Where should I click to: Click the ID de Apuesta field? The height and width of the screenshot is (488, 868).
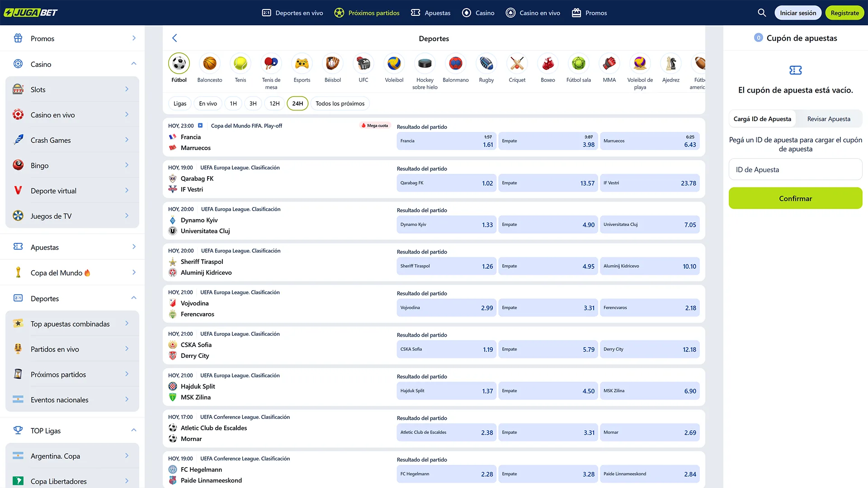point(795,169)
